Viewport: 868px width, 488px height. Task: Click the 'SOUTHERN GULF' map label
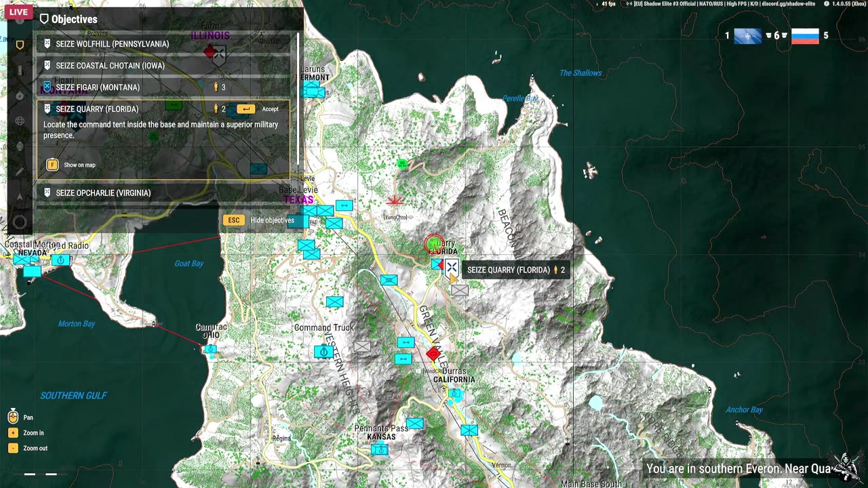point(73,396)
